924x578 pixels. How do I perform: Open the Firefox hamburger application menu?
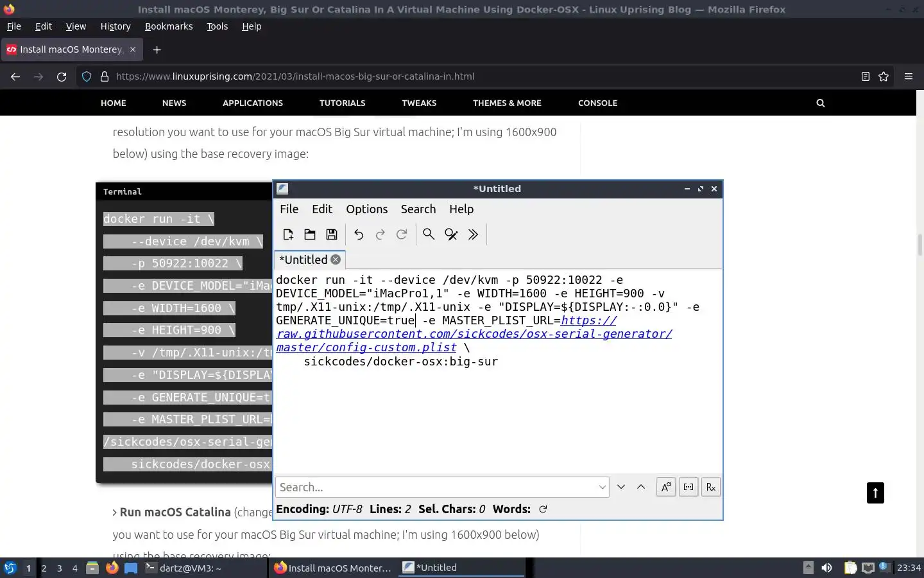pos(909,76)
